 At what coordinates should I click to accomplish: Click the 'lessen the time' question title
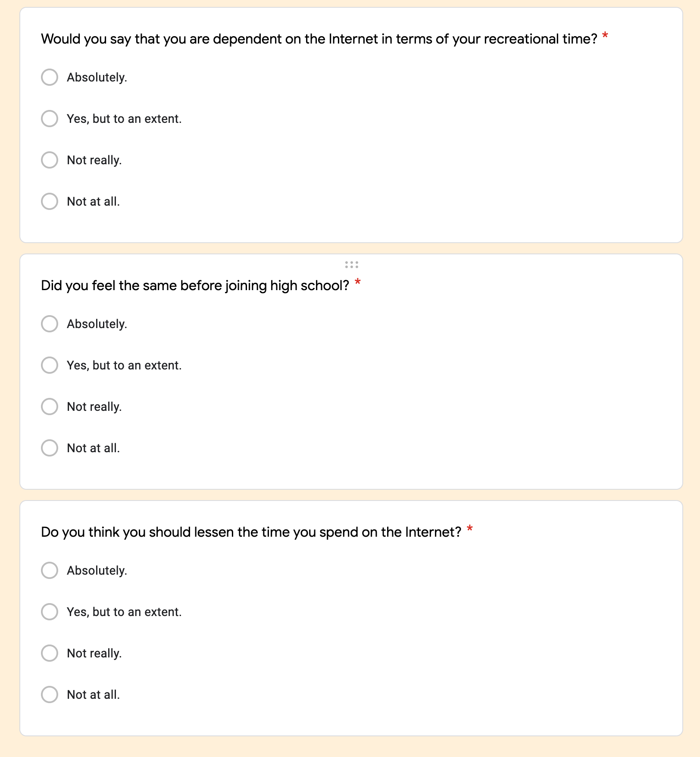[x=251, y=532]
